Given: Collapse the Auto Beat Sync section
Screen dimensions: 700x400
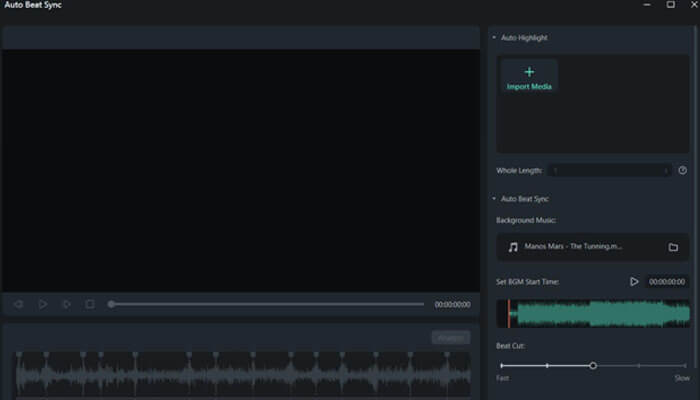Looking at the screenshot, I should [x=494, y=199].
